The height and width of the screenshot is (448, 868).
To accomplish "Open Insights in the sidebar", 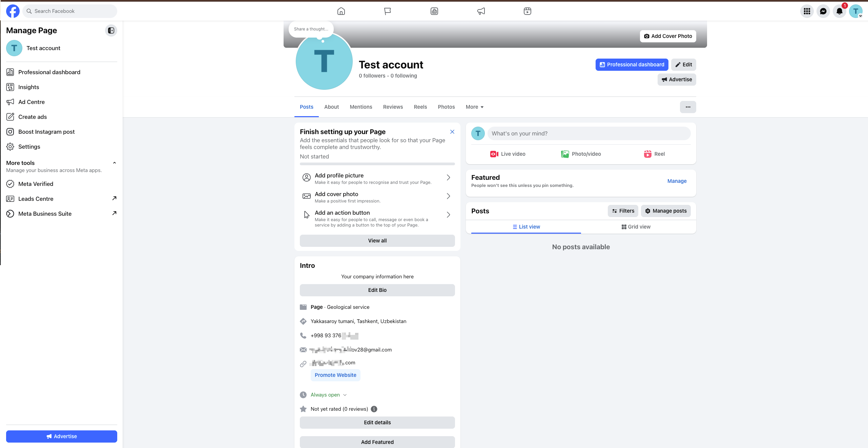I will pyautogui.click(x=62, y=87).
